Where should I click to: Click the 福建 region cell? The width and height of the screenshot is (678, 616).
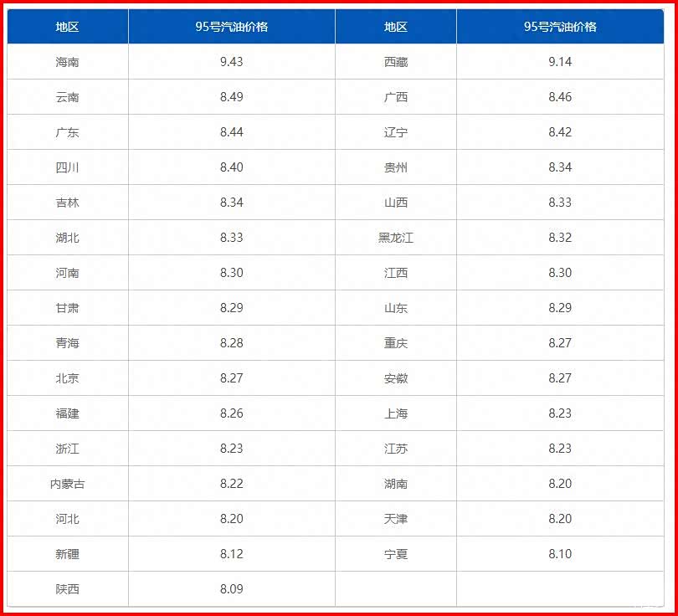pyautogui.click(x=67, y=413)
